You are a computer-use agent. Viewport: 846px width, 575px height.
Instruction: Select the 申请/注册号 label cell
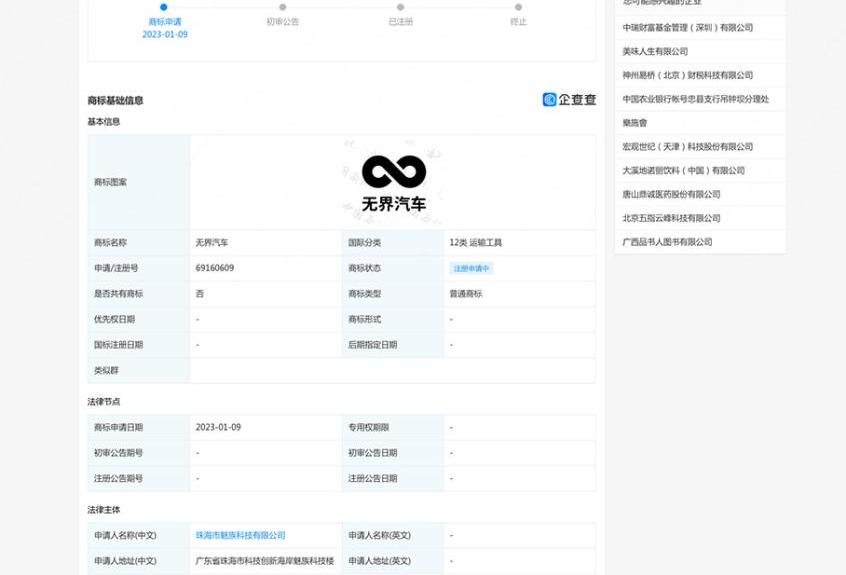[x=139, y=269]
